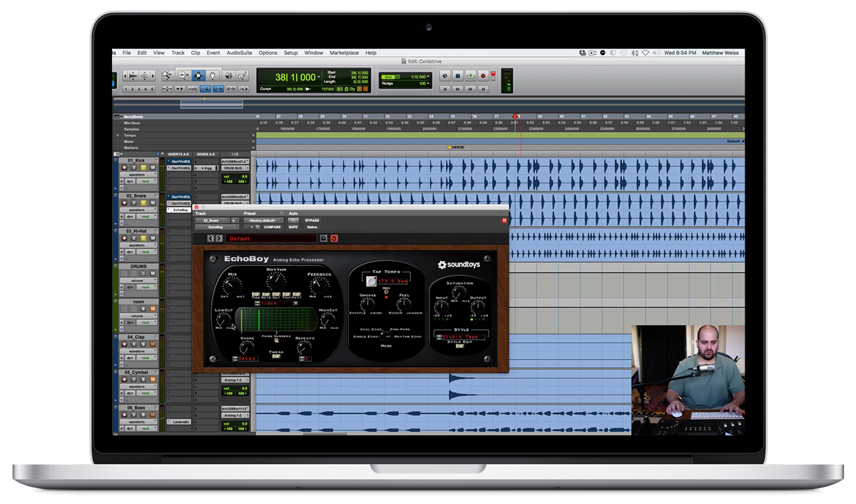Solo the 01_Kick track
The image size is (856, 504).
coord(143,168)
